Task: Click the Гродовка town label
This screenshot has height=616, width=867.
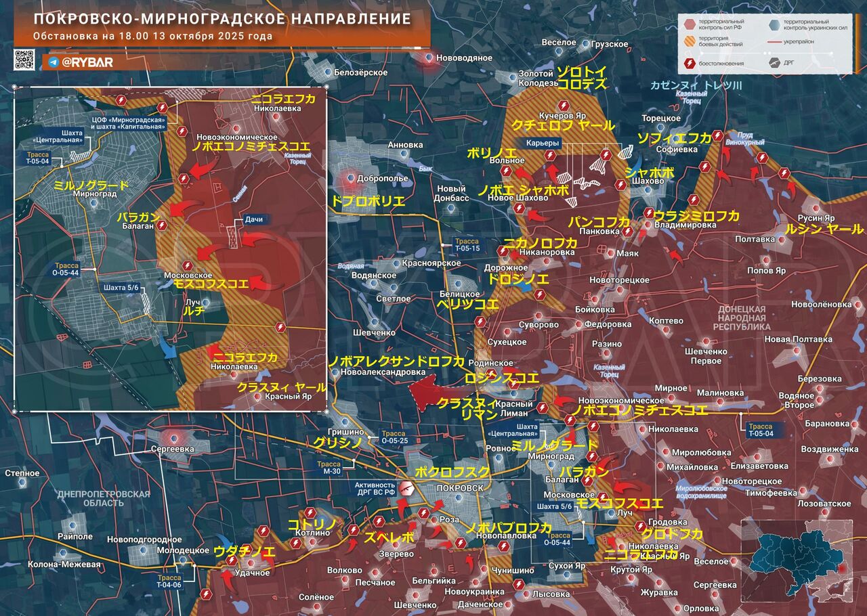Action: point(667,522)
